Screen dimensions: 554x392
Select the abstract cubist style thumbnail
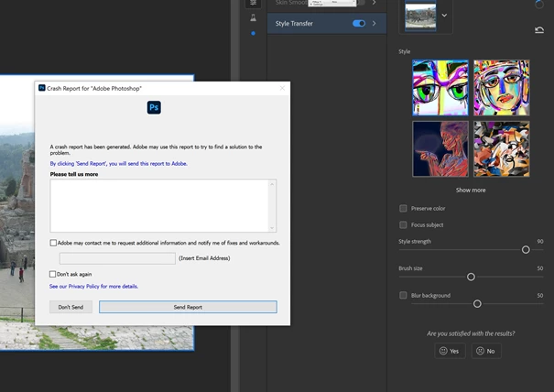(x=502, y=148)
